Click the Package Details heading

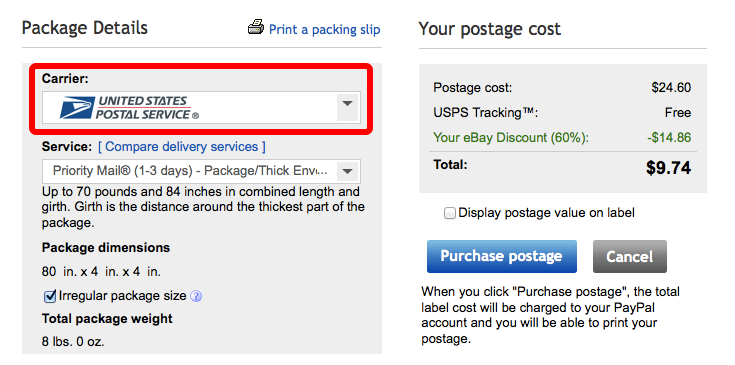click(x=85, y=28)
